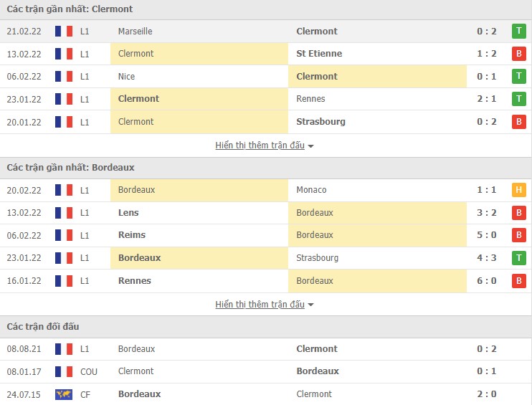Image resolution: width=532 pixels, height=405 pixels.
Task: Click dropdown arrow under the Clermont matches list
Action: point(311,146)
